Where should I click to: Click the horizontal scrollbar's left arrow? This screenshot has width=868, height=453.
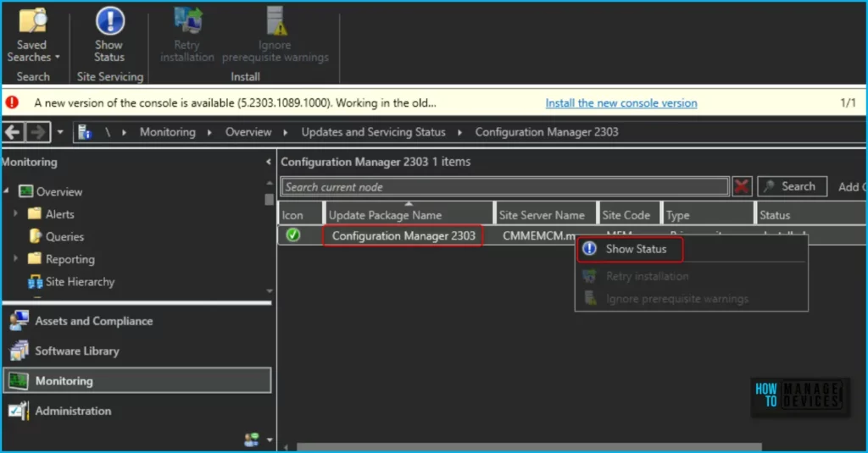coord(287,447)
